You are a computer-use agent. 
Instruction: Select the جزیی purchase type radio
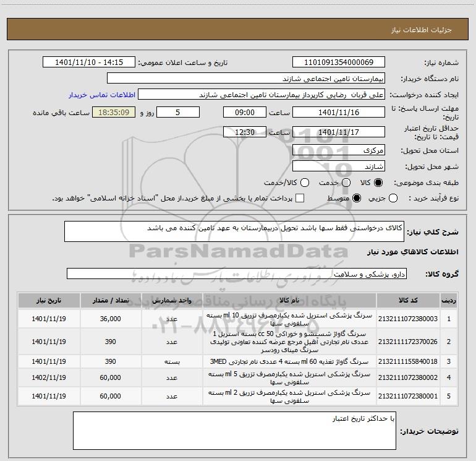393,198
